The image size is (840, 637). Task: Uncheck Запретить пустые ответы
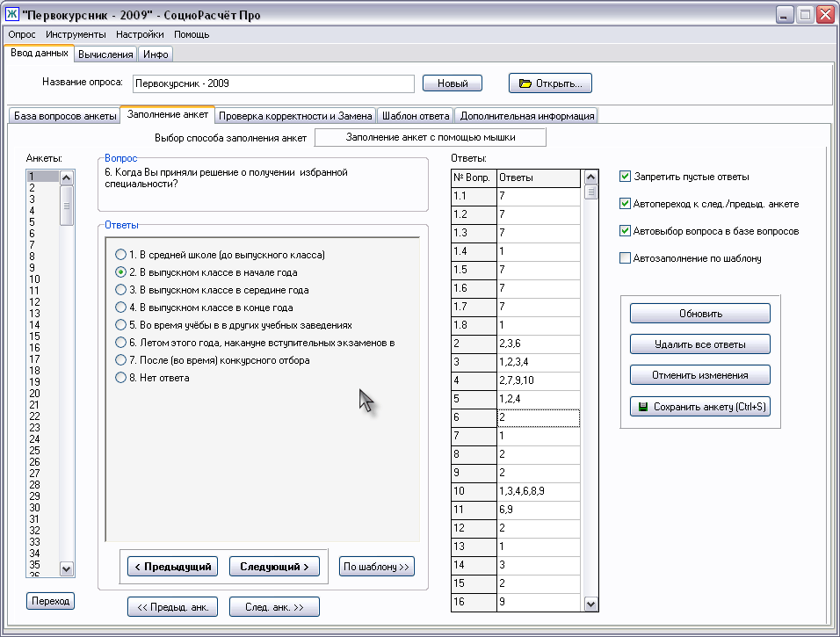626,177
